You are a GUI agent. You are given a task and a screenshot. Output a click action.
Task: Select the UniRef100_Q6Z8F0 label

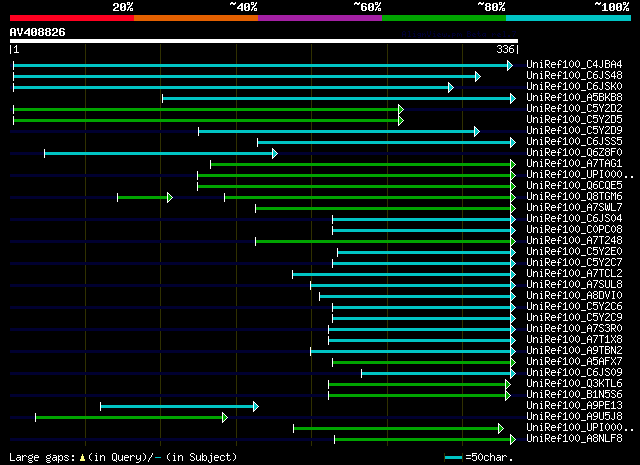(574, 152)
